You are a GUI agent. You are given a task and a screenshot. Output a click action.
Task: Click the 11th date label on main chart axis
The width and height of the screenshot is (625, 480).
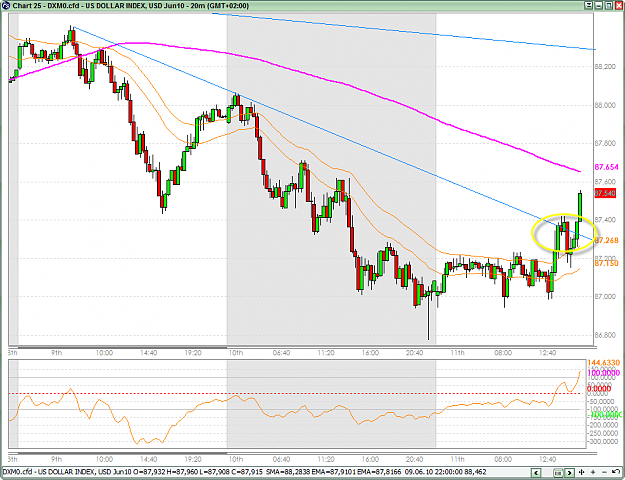click(457, 353)
